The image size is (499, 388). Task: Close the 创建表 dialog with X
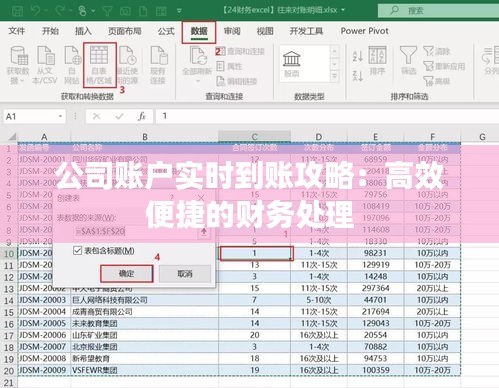201,198
